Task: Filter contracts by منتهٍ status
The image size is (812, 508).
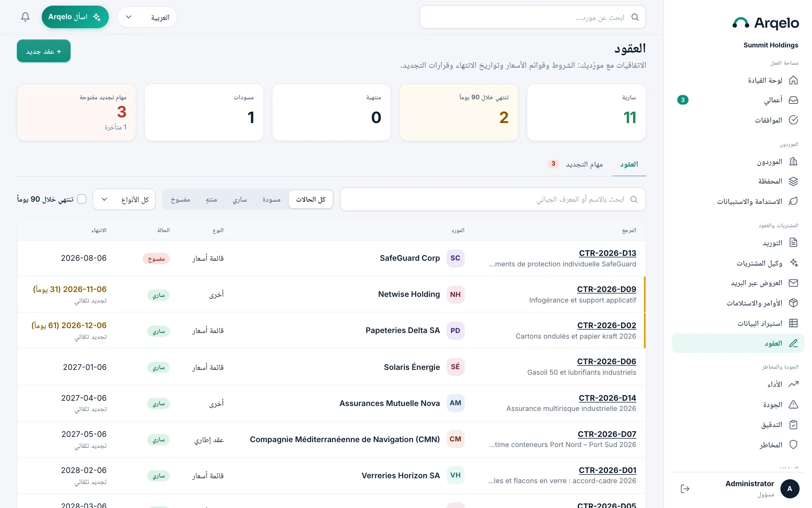Action: [x=211, y=199]
